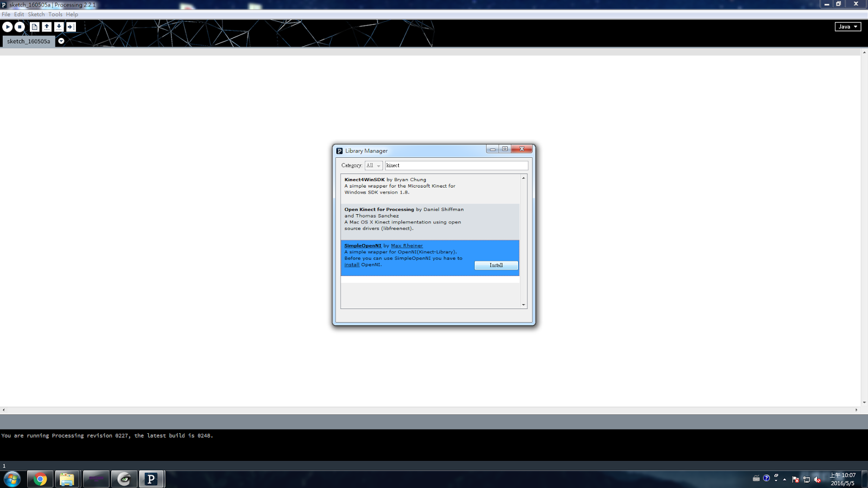Open the Windows Start menu
Screen dimensions: 868x488
(12, 479)
